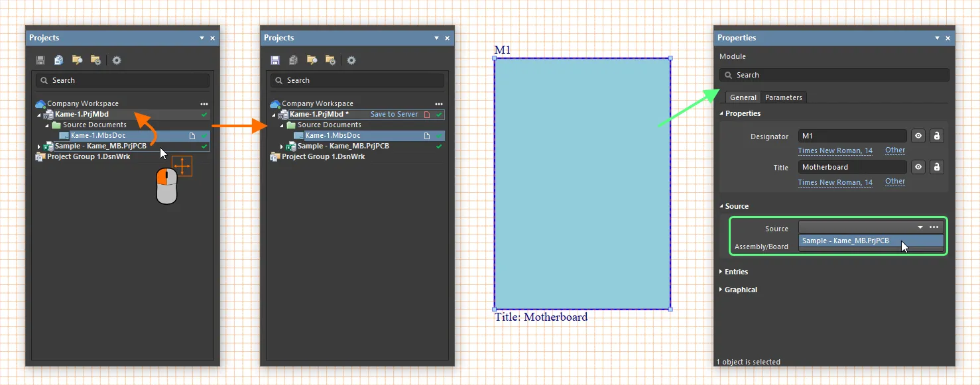Open the Source dropdown arrow
This screenshot has height=385, width=980.
tap(920, 227)
